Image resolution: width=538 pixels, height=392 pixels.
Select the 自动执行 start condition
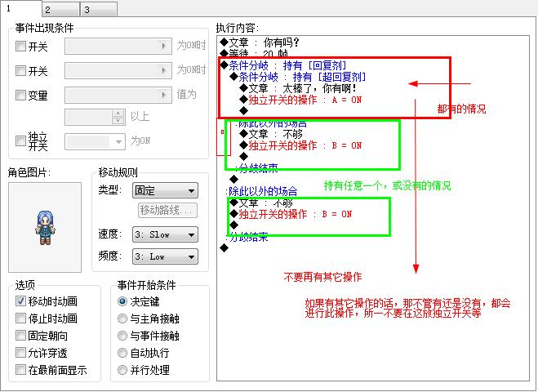coord(122,353)
